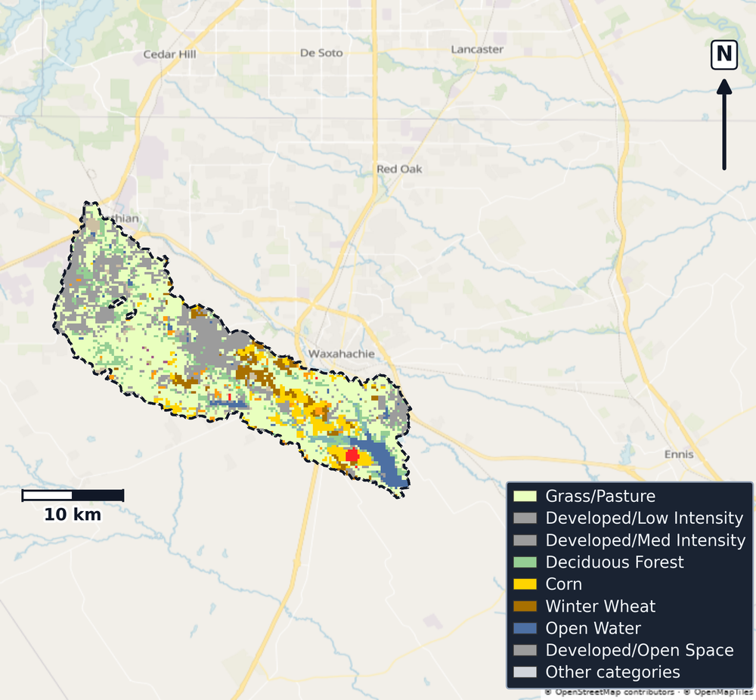Click the Red Oak town label
The width and height of the screenshot is (756, 700).
pyautogui.click(x=399, y=169)
